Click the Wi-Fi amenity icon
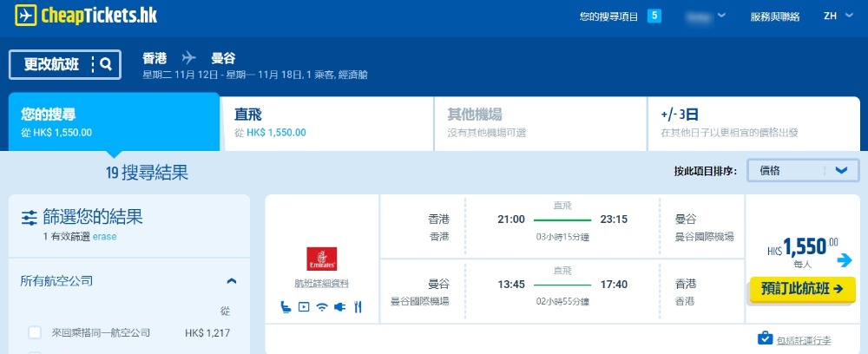The height and width of the screenshot is (354, 868). point(322,306)
